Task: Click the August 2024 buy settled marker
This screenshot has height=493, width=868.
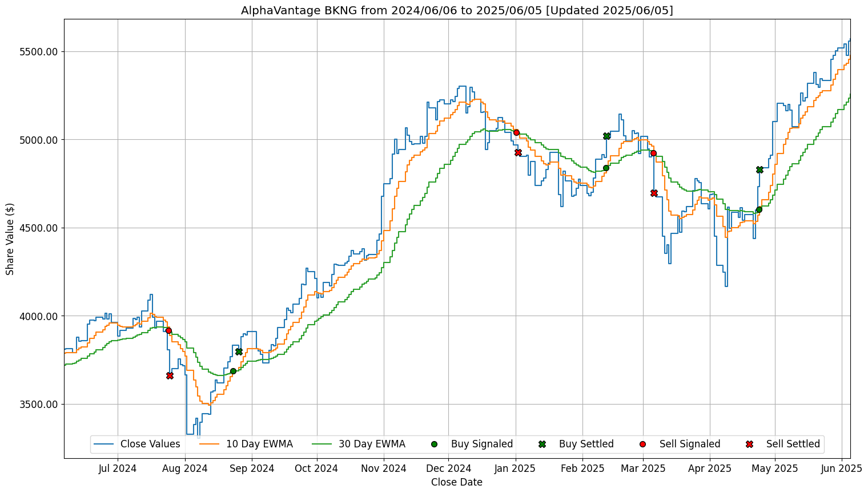Action: point(239,351)
